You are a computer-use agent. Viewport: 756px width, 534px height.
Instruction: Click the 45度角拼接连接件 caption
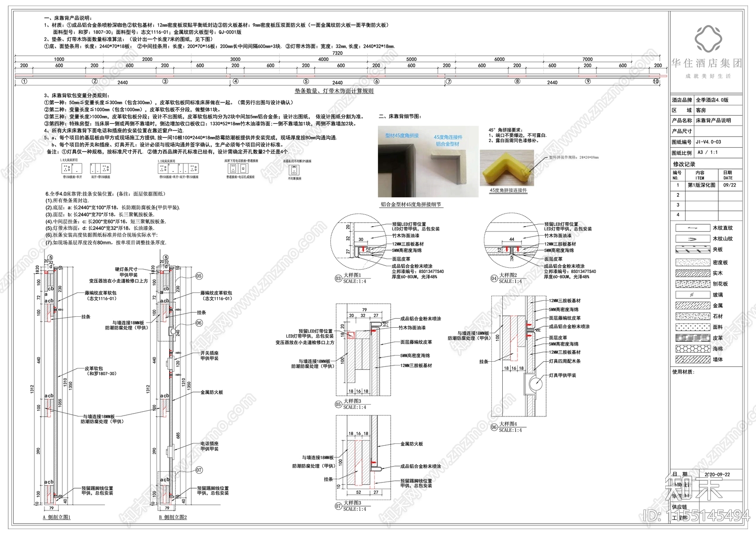pos(508,190)
